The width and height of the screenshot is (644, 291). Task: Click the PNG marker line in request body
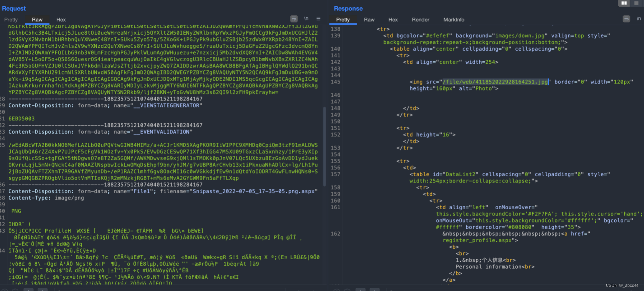pyautogui.click(x=16, y=211)
